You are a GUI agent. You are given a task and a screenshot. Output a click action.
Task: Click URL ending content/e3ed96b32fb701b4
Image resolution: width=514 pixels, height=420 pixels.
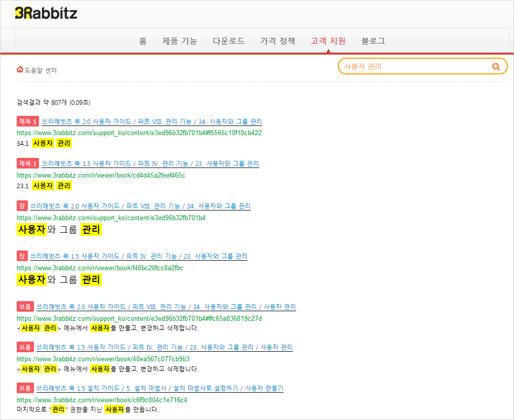pos(111,218)
